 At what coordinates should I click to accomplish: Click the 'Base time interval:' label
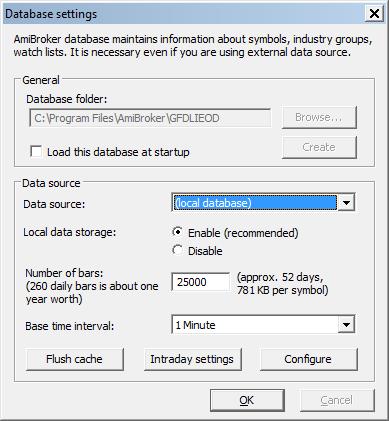click(70, 326)
